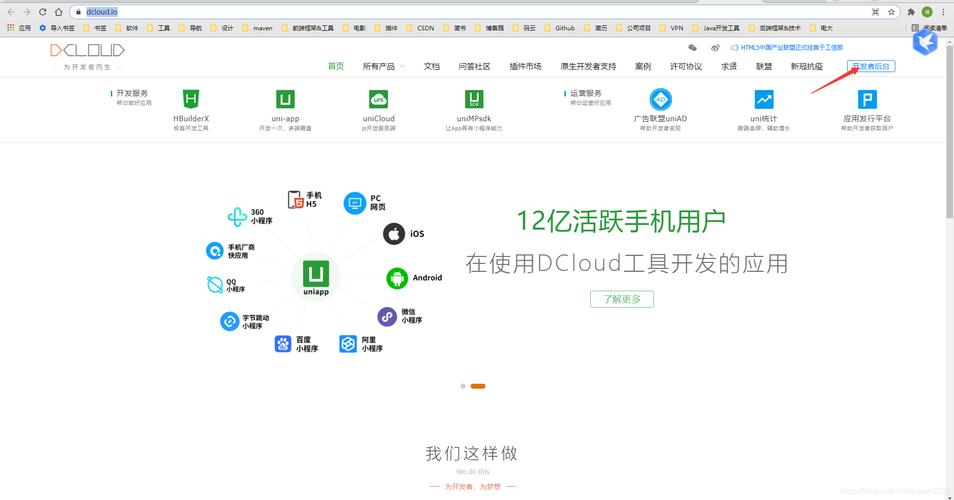The image size is (954, 500).
Task: Select the 许可协议 nav item
Action: click(x=686, y=66)
